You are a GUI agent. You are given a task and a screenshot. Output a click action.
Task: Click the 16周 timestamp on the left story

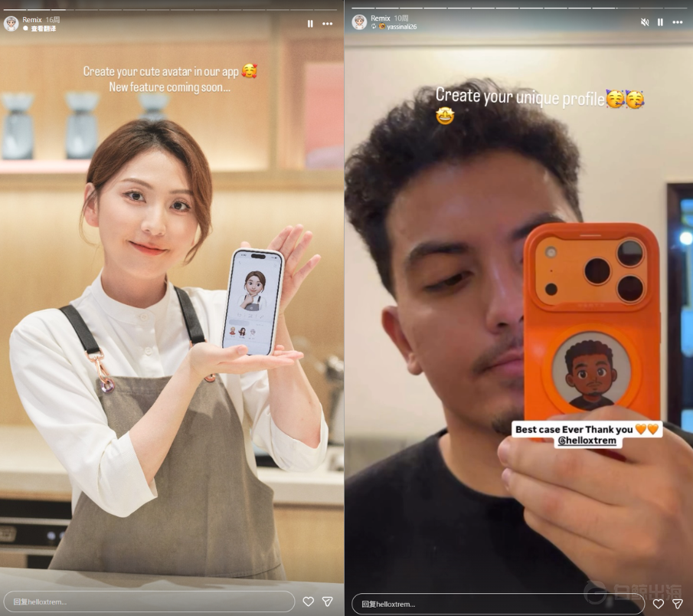53,19
